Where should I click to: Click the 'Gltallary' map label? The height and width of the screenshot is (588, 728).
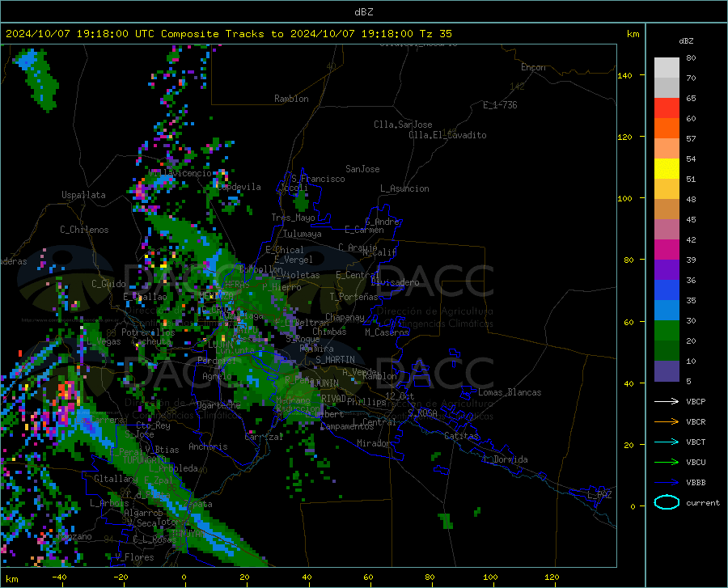pyautogui.click(x=116, y=479)
